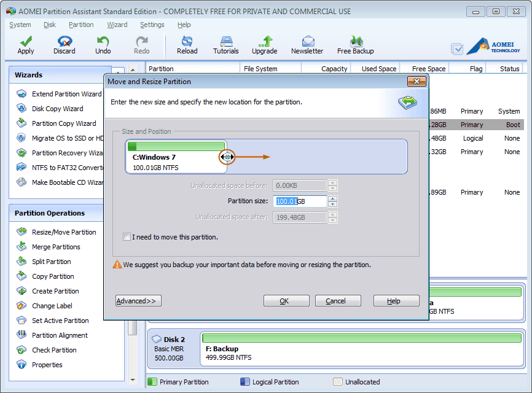Undo the last partition operation
Screen dimensions: 532x393
click(x=103, y=44)
